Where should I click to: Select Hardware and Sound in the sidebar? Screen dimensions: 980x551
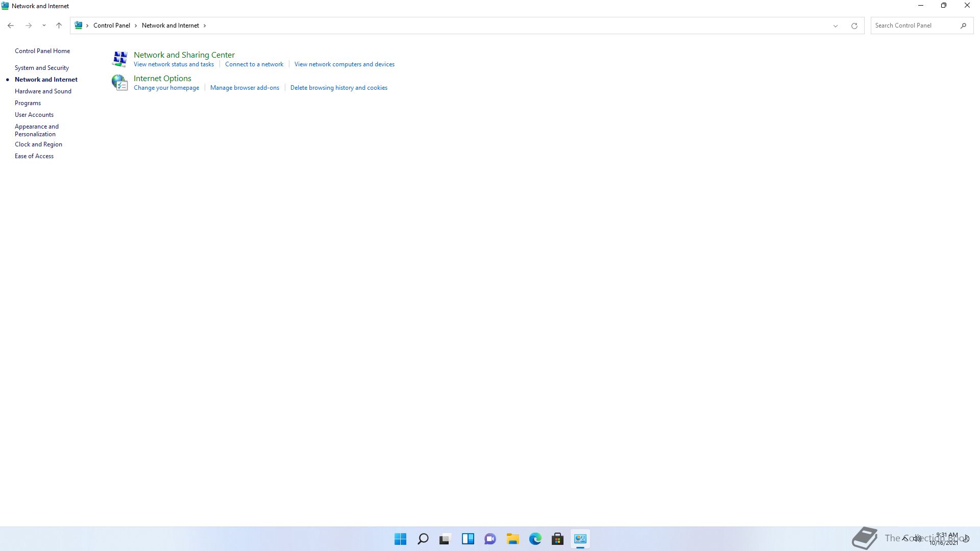click(x=43, y=91)
